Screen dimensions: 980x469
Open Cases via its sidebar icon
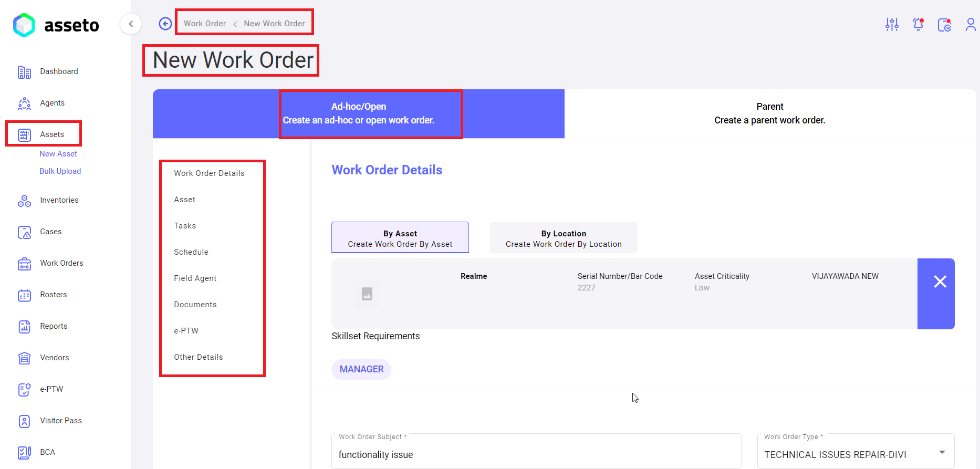point(24,232)
